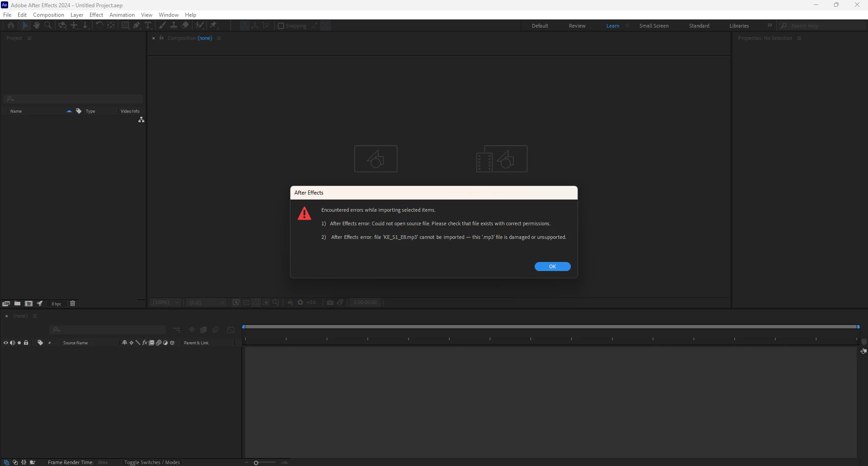
Task: Switch to the Default workspace
Action: (x=540, y=26)
